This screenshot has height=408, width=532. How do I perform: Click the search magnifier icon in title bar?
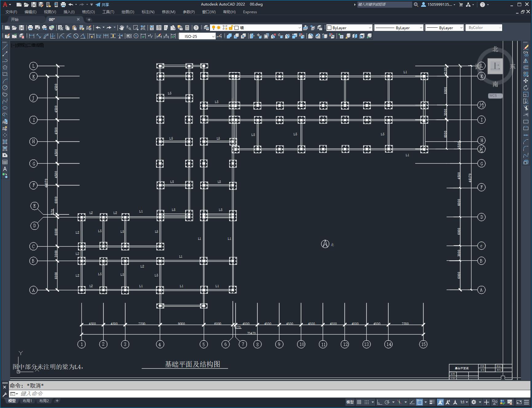pyautogui.click(x=416, y=5)
